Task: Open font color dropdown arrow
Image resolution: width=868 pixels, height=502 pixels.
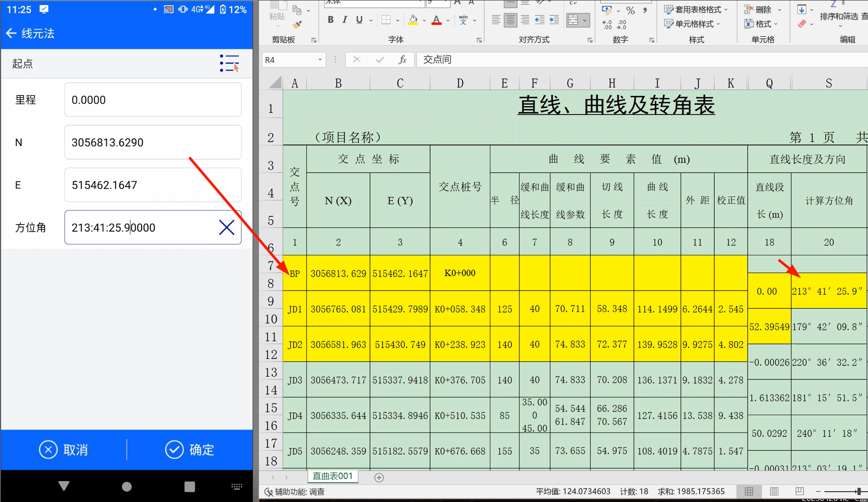Action: point(448,20)
